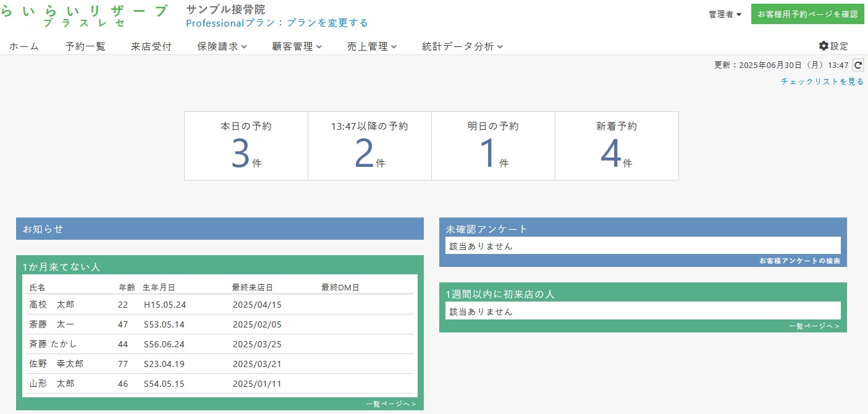Click the 新着予約 count tile
The width and height of the screenshot is (868, 414).
(617, 146)
